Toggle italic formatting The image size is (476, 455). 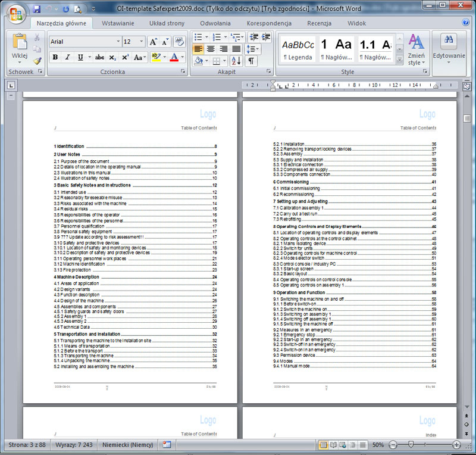coord(67,58)
